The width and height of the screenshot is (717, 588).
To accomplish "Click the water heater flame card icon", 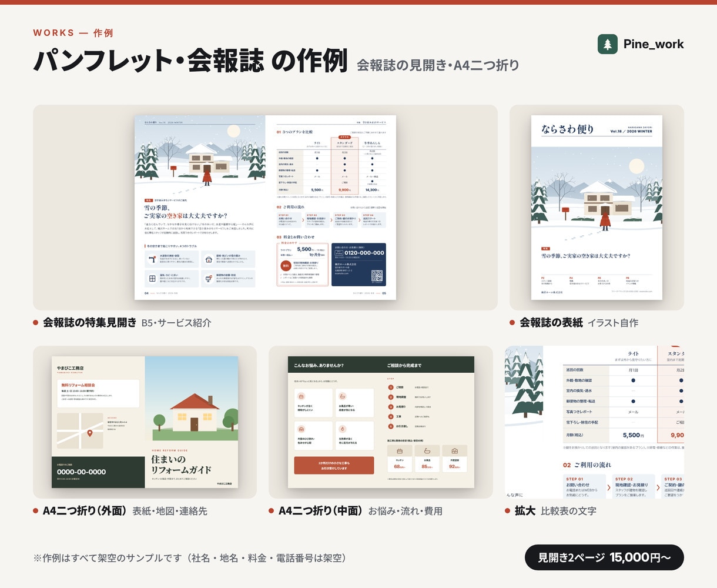I will (x=343, y=429).
